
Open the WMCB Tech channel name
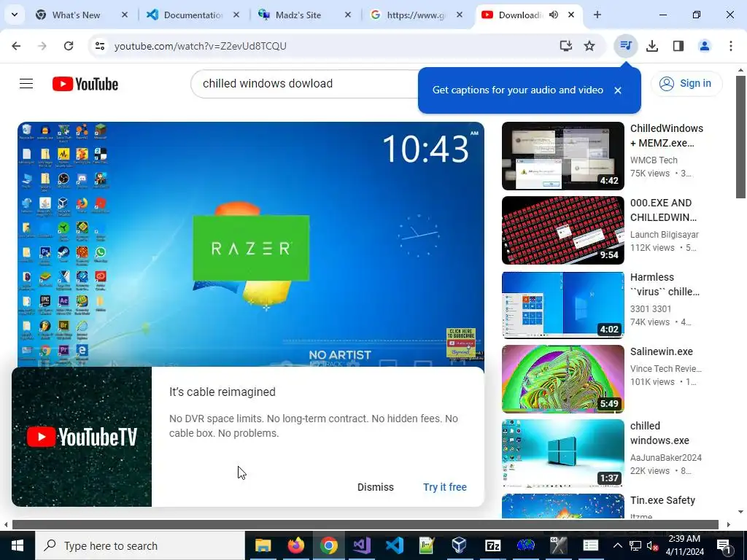(654, 160)
